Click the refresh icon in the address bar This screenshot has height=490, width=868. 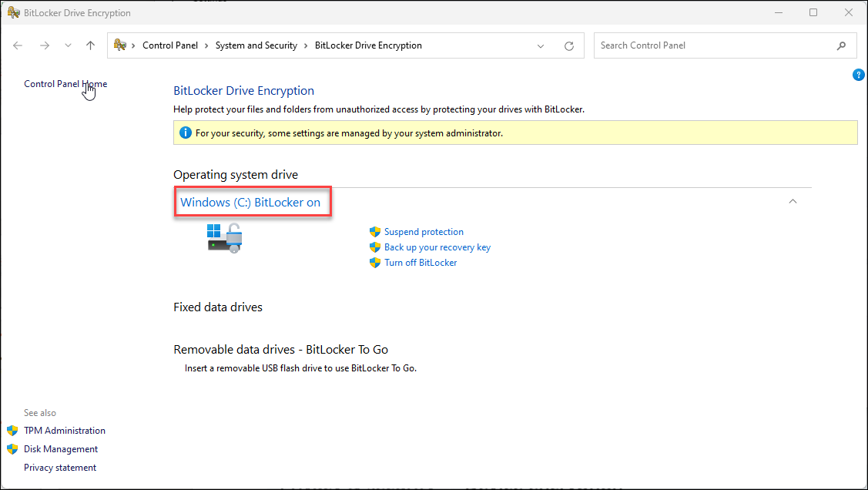click(x=569, y=45)
